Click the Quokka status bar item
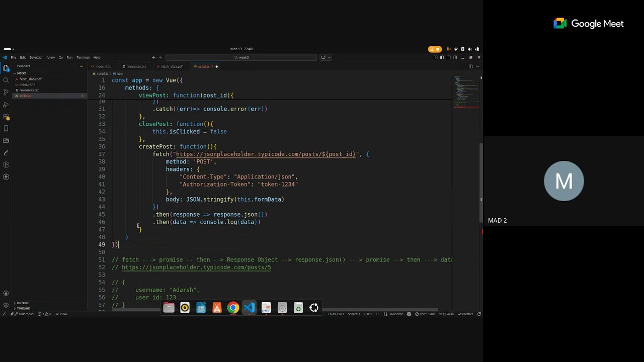 pyautogui.click(x=446, y=314)
